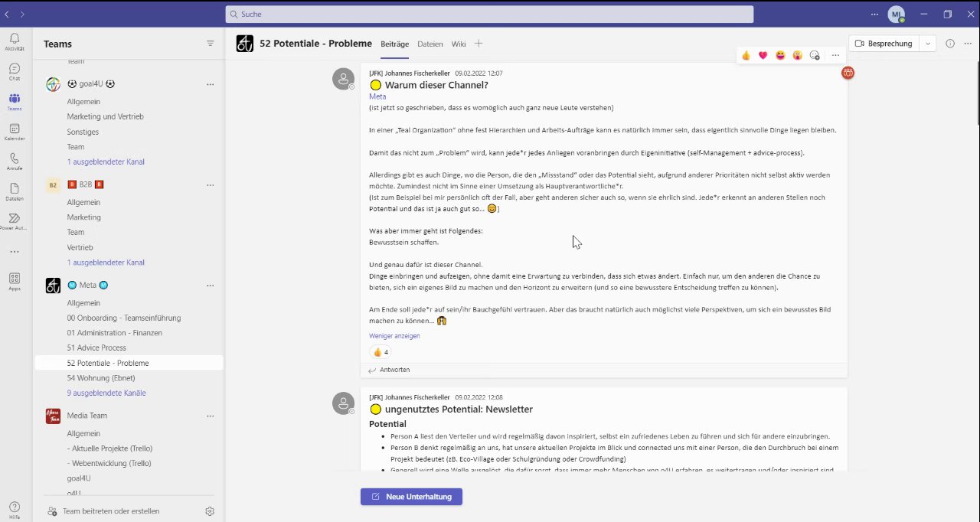980x522 pixels.
Task: Open Dateien in the left rail
Action: tap(15, 189)
